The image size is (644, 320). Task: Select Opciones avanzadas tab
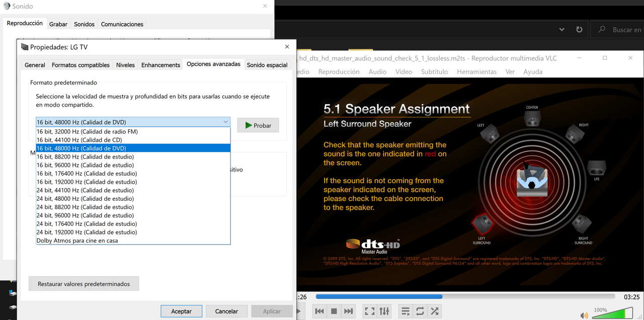tap(213, 64)
